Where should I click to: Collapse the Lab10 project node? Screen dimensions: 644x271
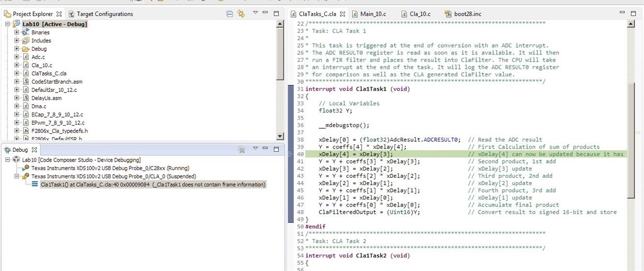coord(7,24)
